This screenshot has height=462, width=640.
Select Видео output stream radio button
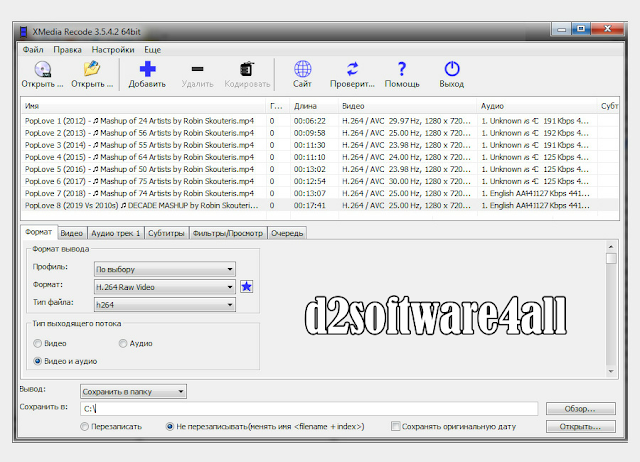(x=38, y=343)
